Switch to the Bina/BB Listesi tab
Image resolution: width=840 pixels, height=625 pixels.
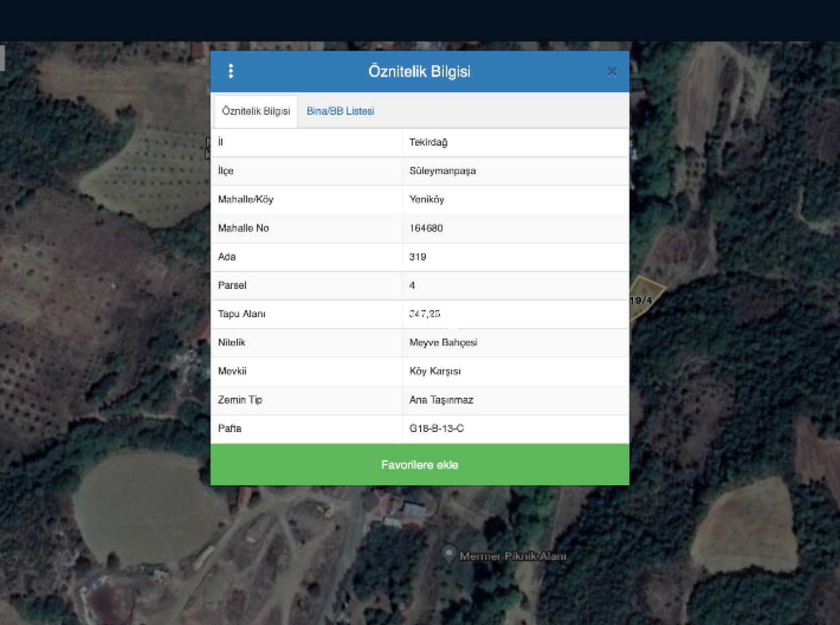(x=340, y=112)
